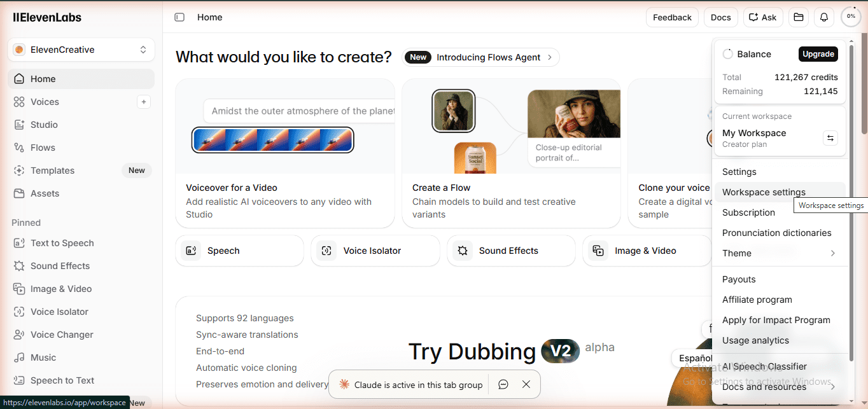Select the Image & Video category button
Image resolution: width=868 pixels, height=409 pixels.
click(647, 251)
